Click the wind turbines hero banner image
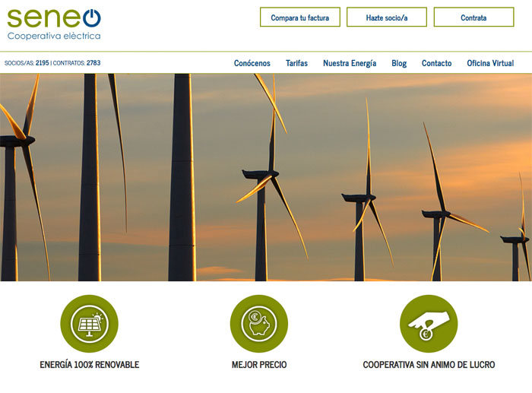 [x=266, y=177]
